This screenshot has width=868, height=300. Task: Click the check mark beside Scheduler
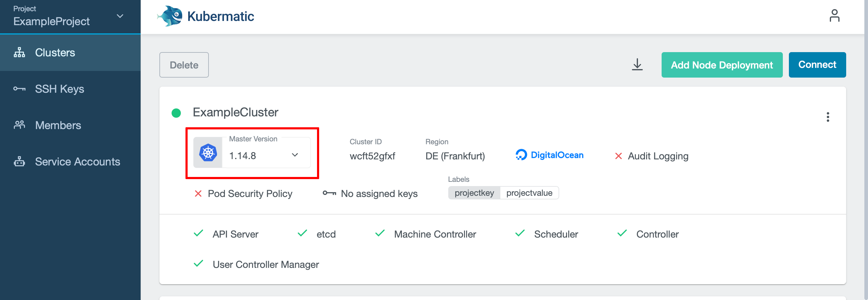520,233
